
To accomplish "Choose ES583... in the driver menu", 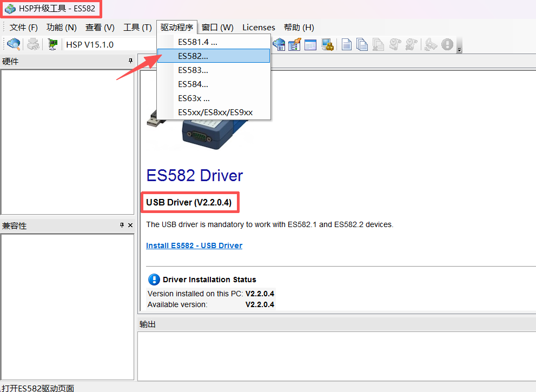I will click(x=214, y=70).
